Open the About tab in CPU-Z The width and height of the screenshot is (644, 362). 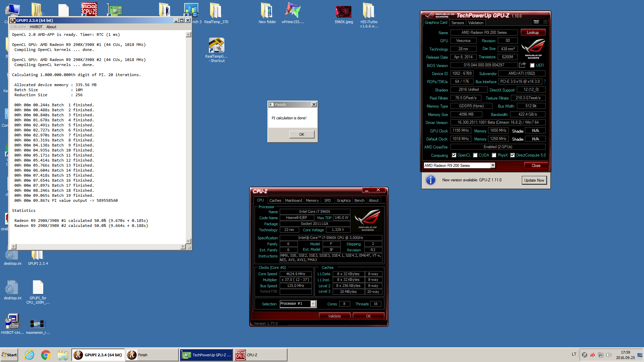pyautogui.click(x=374, y=200)
